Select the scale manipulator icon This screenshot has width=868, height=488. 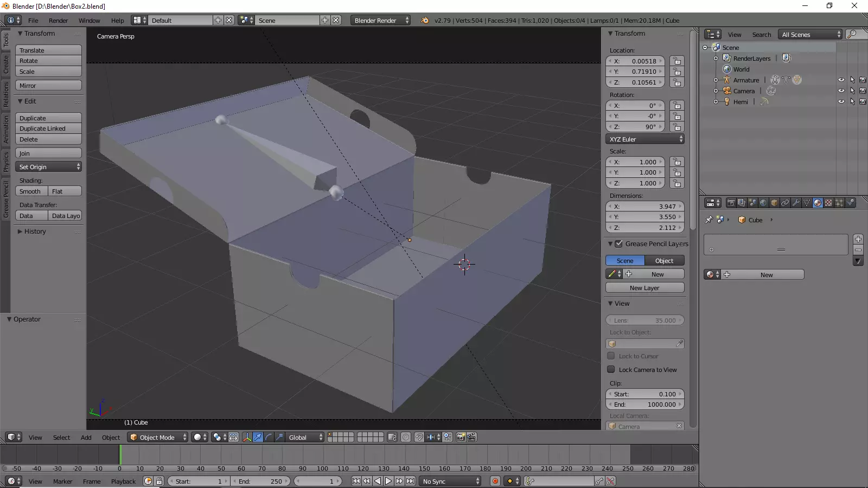pyautogui.click(x=279, y=437)
